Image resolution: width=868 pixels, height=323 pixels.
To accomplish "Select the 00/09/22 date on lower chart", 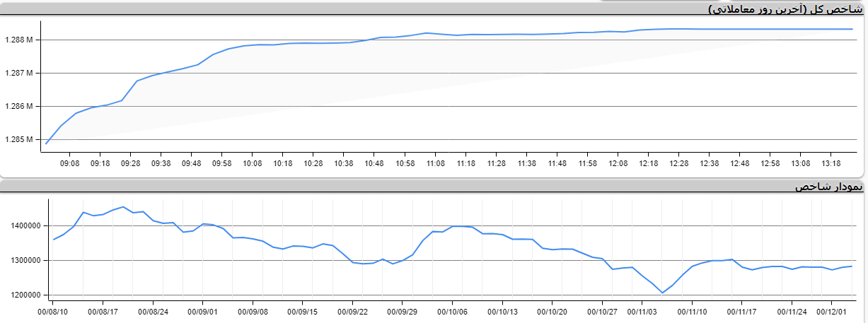I will click(x=352, y=310).
